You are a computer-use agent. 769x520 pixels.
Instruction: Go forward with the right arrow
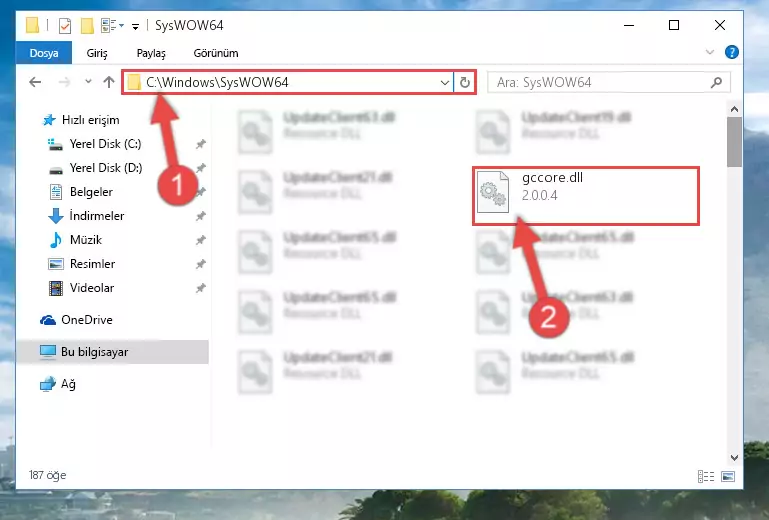point(64,82)
